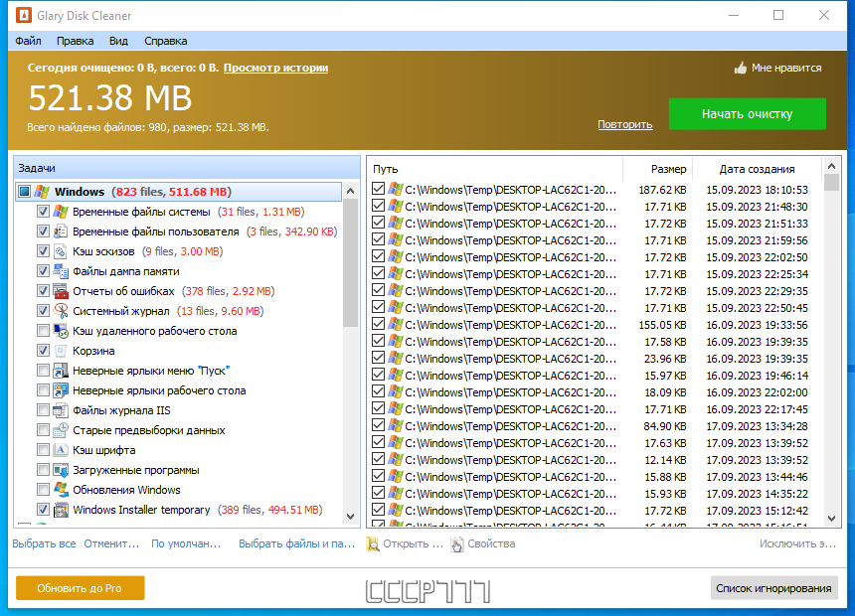
Task: Click the error reports icon
Action: (61, 291)
